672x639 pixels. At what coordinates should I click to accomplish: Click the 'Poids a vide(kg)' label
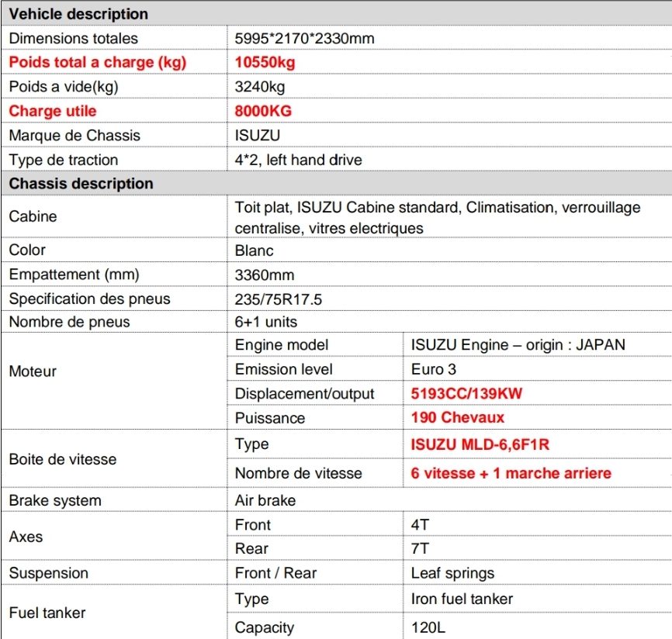64,87
